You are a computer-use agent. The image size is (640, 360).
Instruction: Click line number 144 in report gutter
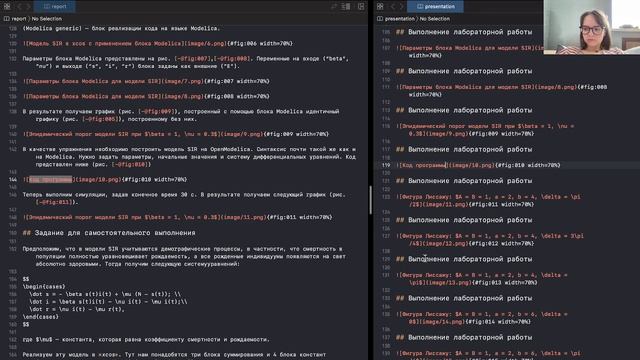13,180
